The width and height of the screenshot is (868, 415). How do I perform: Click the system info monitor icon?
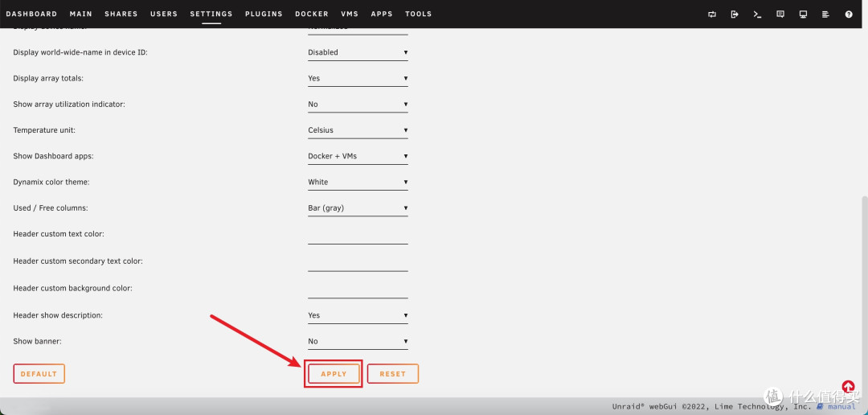point(803,14)
